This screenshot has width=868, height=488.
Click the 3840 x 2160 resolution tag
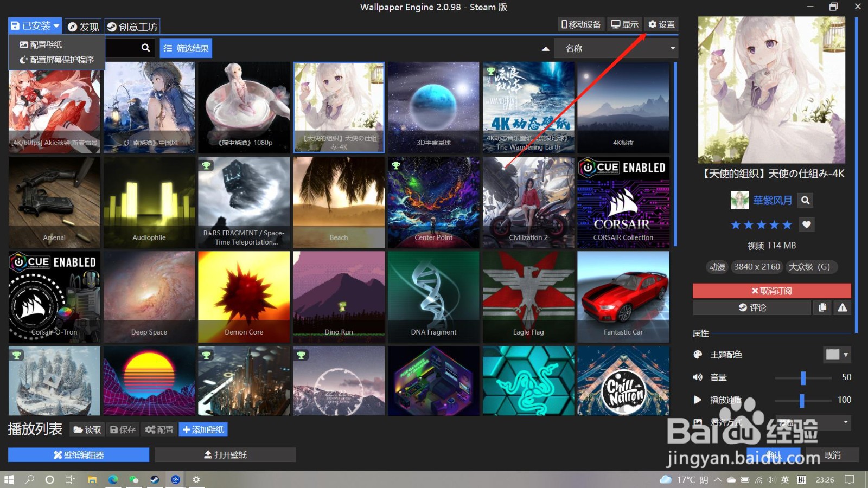pos(757,267)
